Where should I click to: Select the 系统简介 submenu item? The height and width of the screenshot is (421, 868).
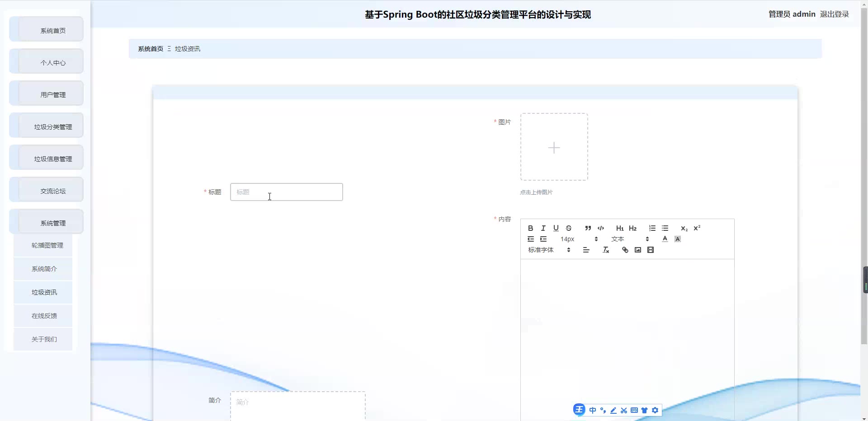[43, 269]
